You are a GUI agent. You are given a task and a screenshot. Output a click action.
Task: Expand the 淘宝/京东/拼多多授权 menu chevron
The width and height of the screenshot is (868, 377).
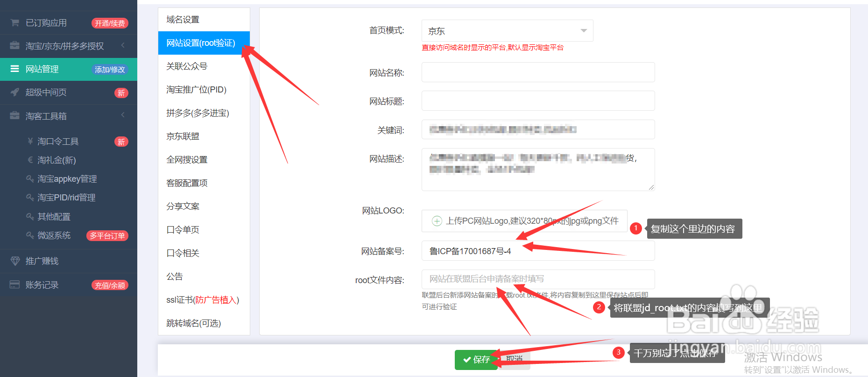coord(123,45)
